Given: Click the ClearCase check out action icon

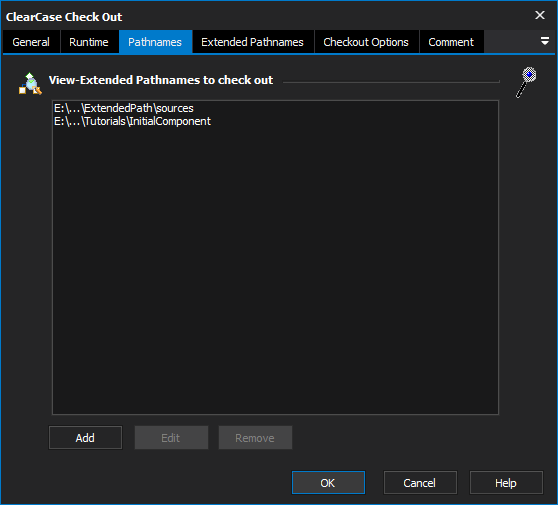Looking at the screenshot, I should 30,84.
